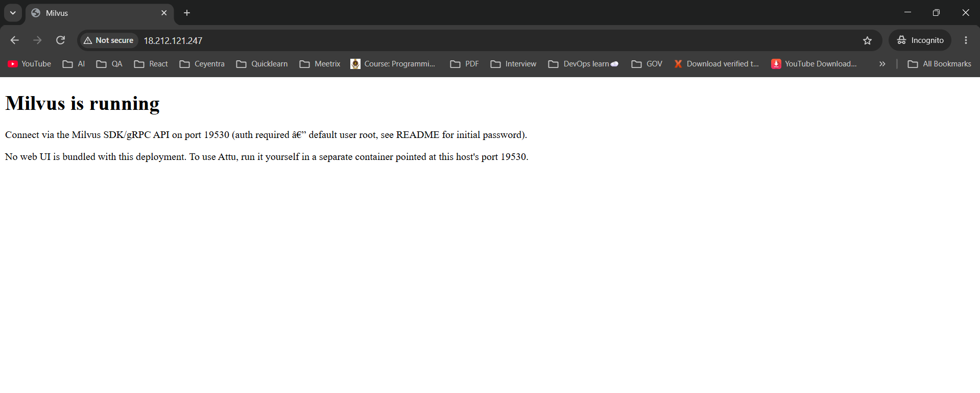Open the Course: Programmi... bookmark
Viewport: 980px width, 393px height.
click(393, 64)
